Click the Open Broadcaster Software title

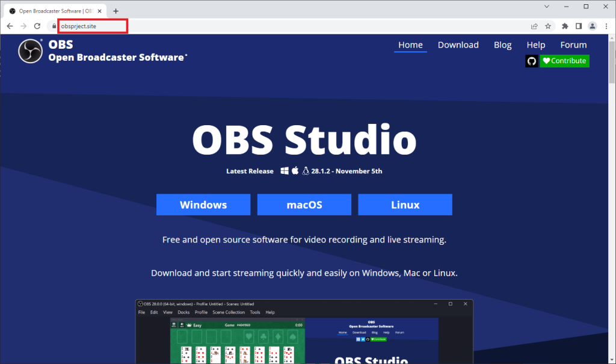(117, 57)
